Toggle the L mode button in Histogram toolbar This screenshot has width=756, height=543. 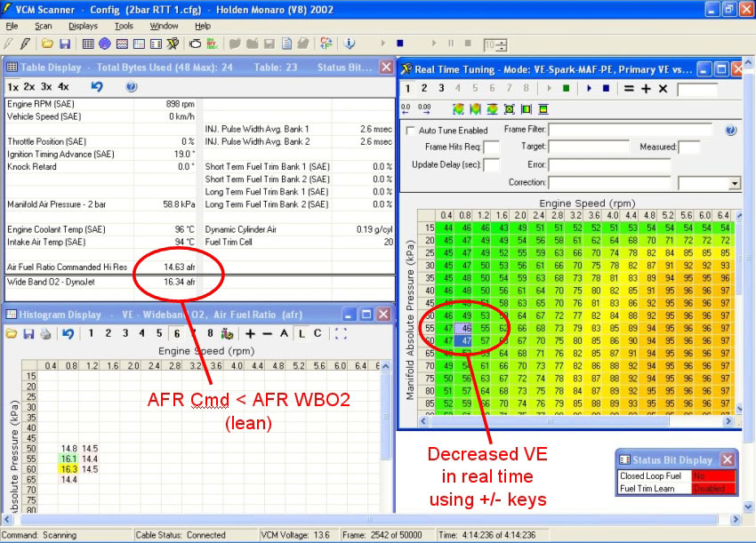click(301, 333)
